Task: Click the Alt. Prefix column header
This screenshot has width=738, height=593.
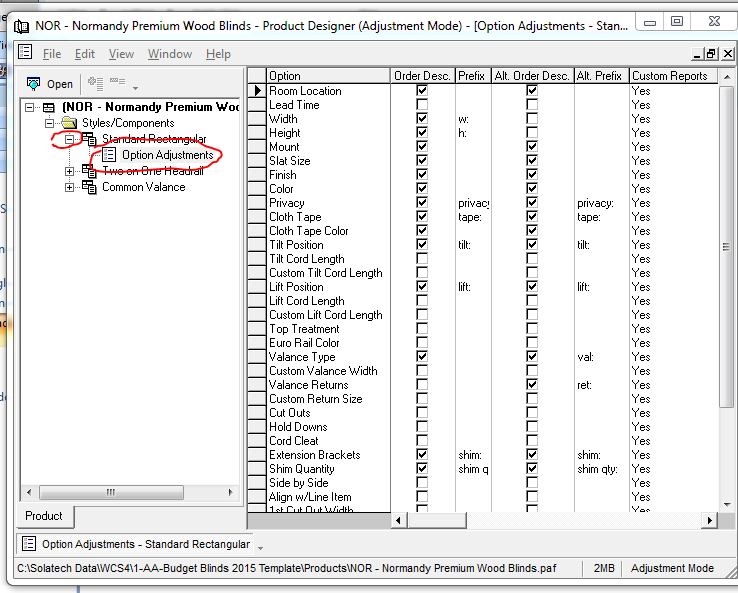Action: pos(602,76)
